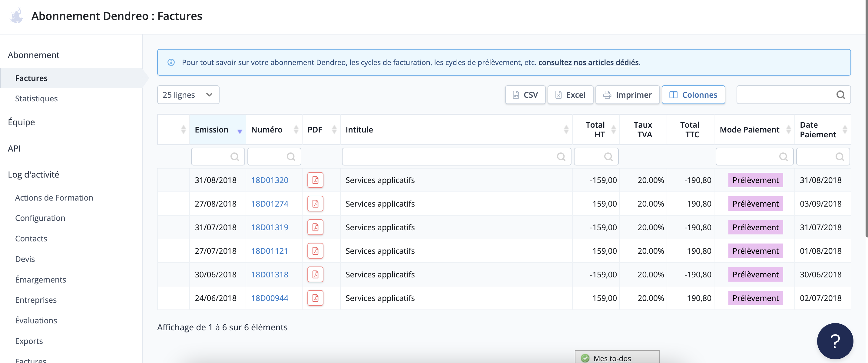Sort by the PDF column arrows

pyautogui.click(x=334, y=129)
